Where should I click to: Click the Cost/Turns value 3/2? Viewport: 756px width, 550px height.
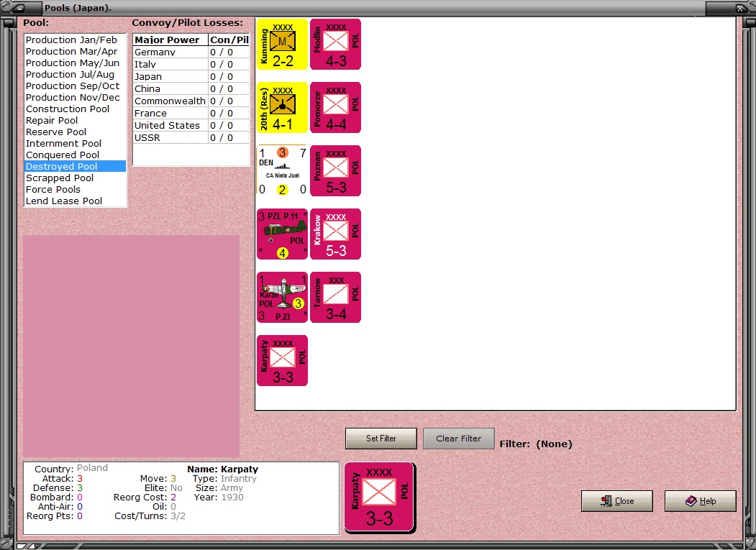(x=178, y=516)
